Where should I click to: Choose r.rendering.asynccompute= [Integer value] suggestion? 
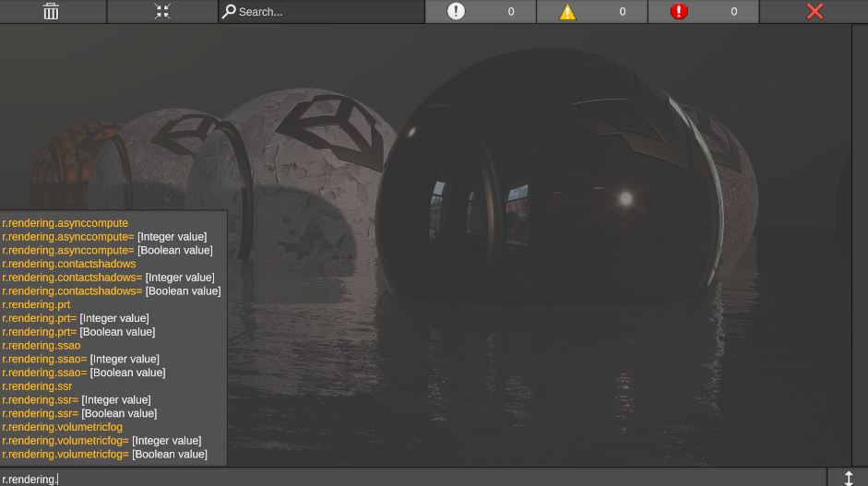point(104,237)
